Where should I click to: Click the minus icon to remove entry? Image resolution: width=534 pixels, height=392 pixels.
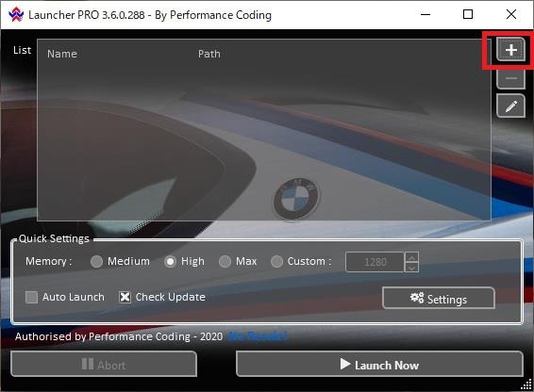click(510, 78)
